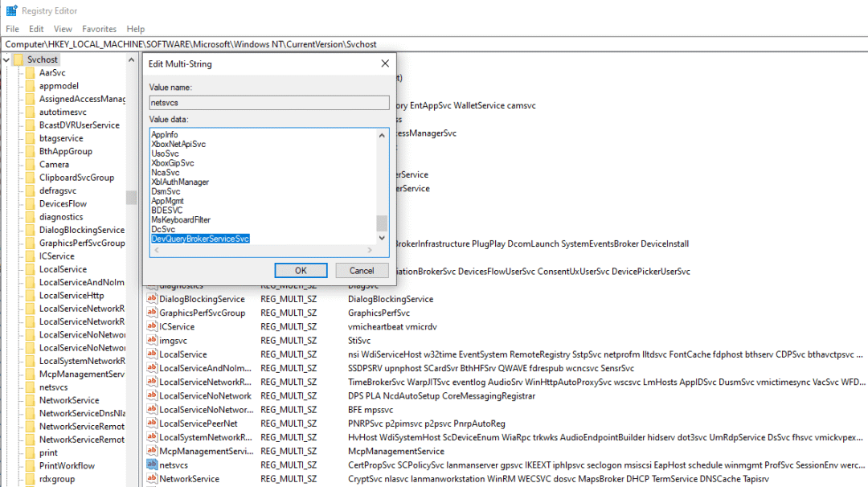Viewport: 868px width, 487px height.
Task: Select the netsvcs value icon in the list
Action: point(152,464)
